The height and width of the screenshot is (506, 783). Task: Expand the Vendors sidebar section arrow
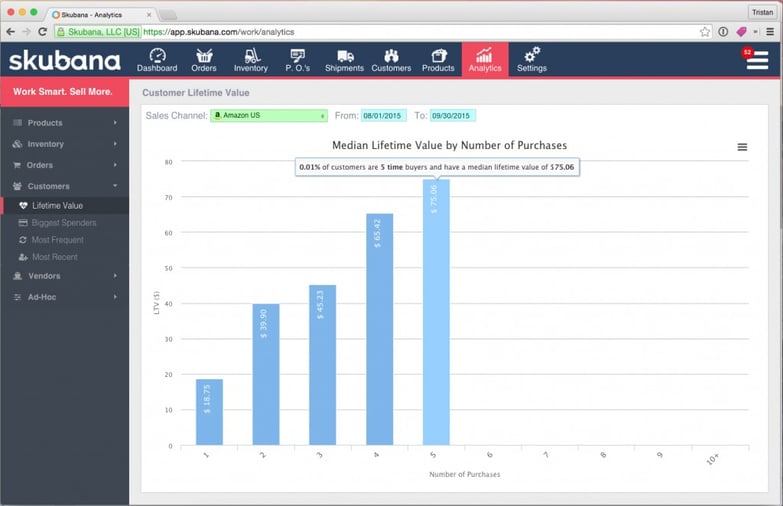click(x=115, y=276)
